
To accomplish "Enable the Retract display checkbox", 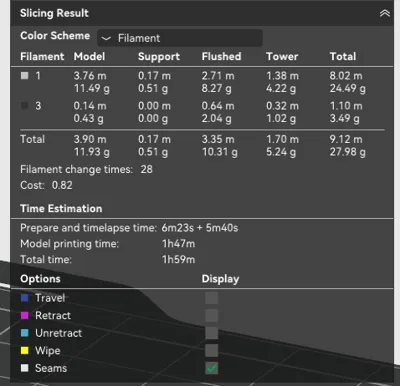I will tap(211, 315).
